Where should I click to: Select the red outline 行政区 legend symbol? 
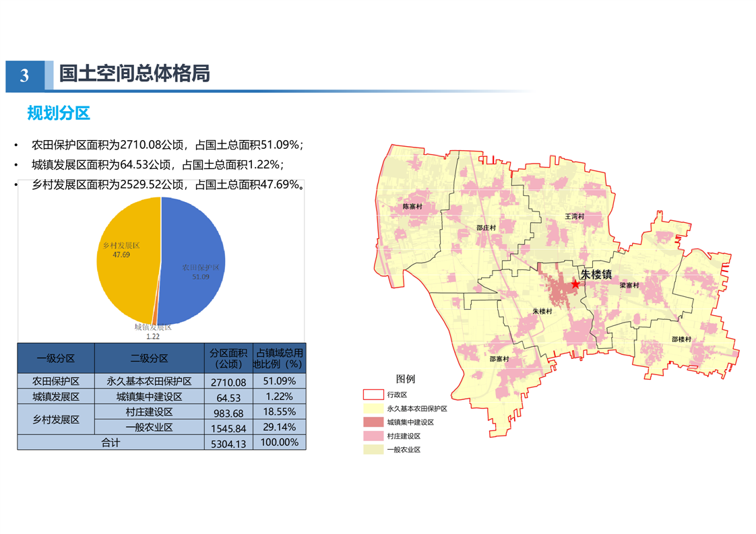(x=373, y=395)
